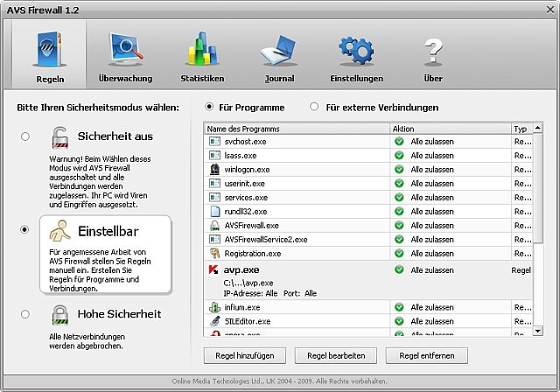Click Alle zulassen in the lsass.exe row
Screen dimensions: 560x392
coord(432,156)
